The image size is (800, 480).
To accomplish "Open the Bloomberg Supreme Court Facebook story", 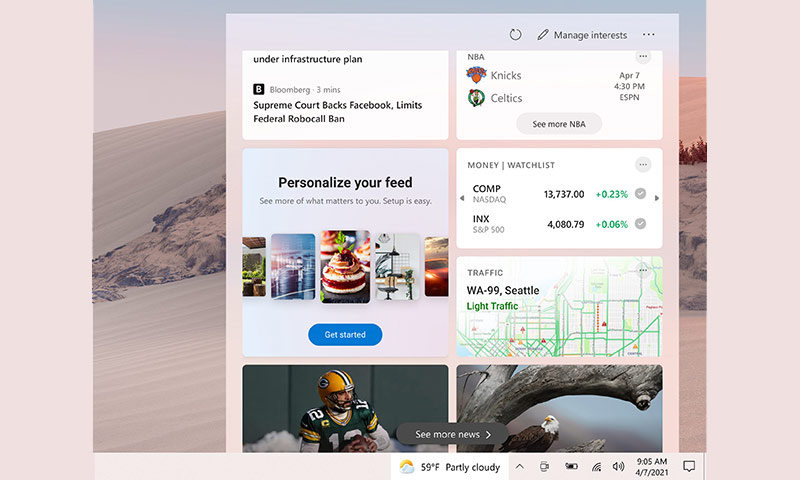I will (x=337, y=112).
